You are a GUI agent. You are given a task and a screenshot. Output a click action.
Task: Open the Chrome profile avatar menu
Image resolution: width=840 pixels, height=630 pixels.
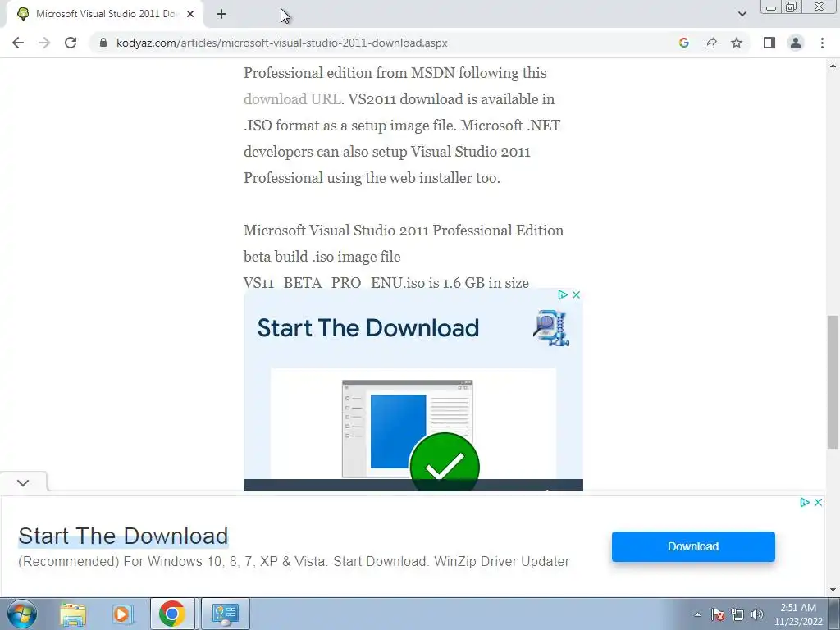pos(796,43)
